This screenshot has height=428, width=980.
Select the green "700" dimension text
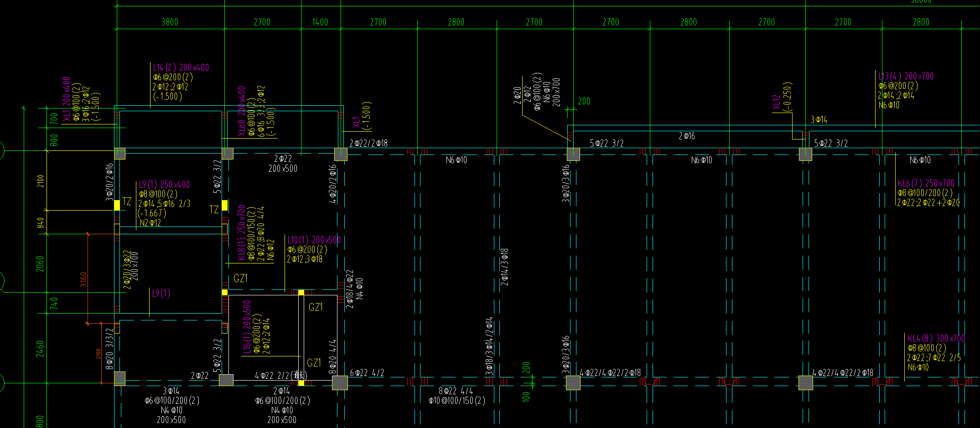pos(54,119)
